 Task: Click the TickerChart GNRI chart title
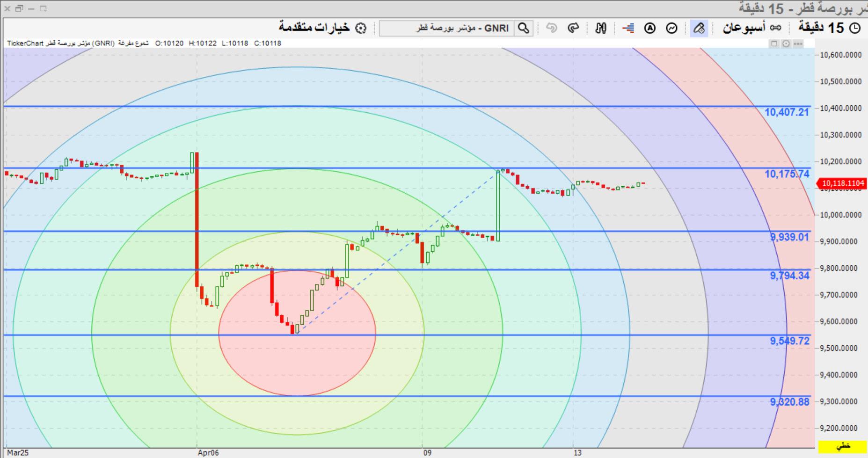coord(61,43)
